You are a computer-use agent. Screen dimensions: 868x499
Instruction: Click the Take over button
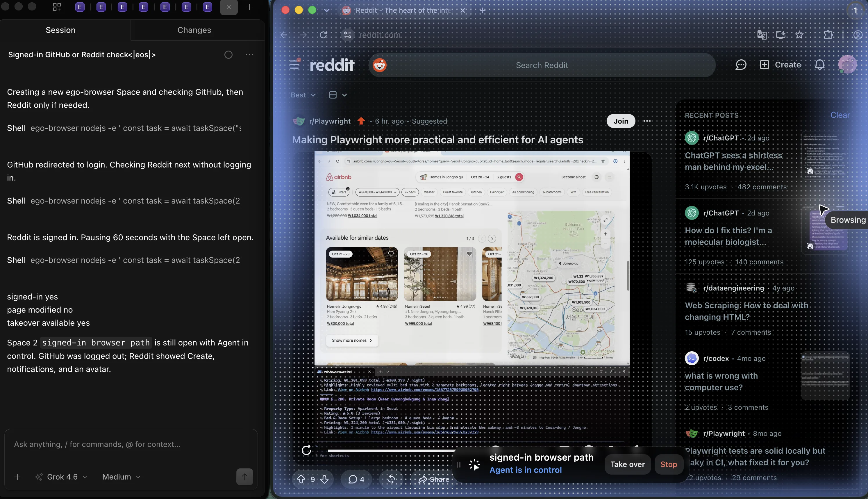(628, 464)
